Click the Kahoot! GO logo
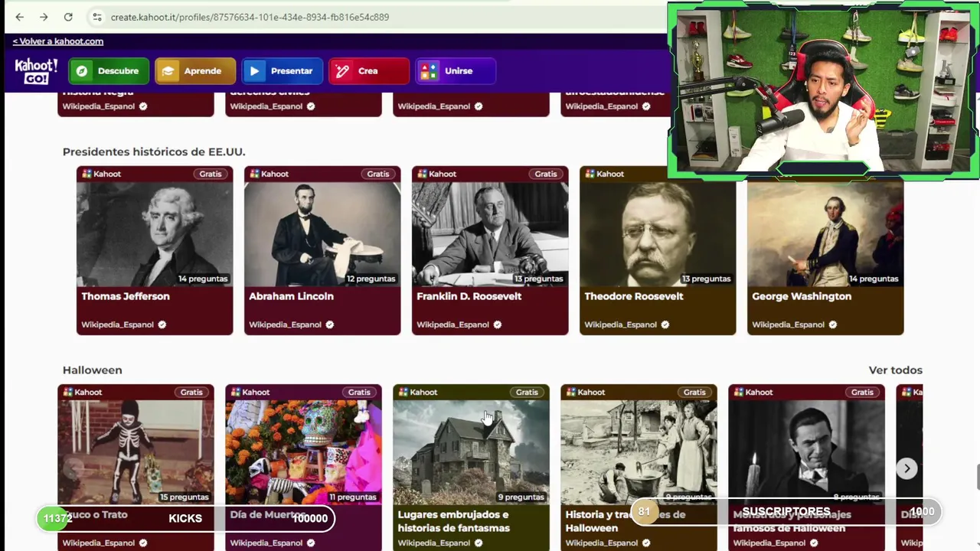This screenshot has height=551, width=980. [36, 71]
